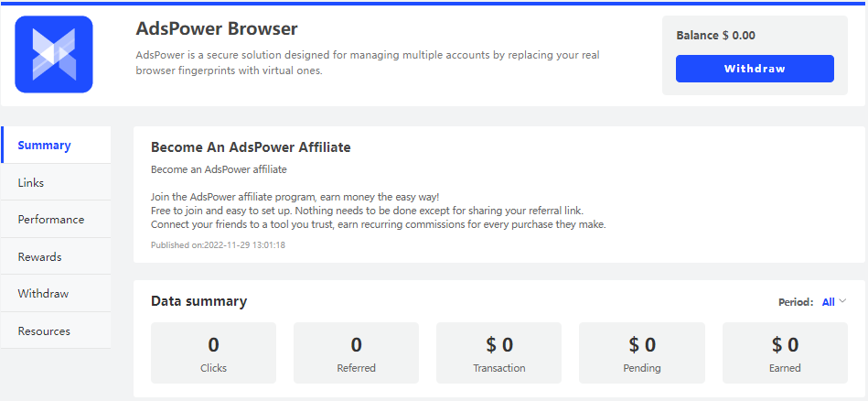Open the Resources tab

click(56, 331)
